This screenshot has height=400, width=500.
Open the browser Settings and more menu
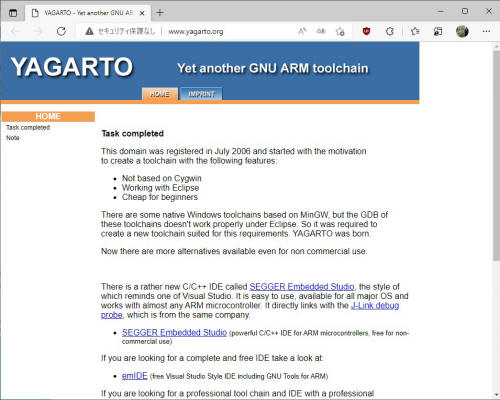[486, 31]
